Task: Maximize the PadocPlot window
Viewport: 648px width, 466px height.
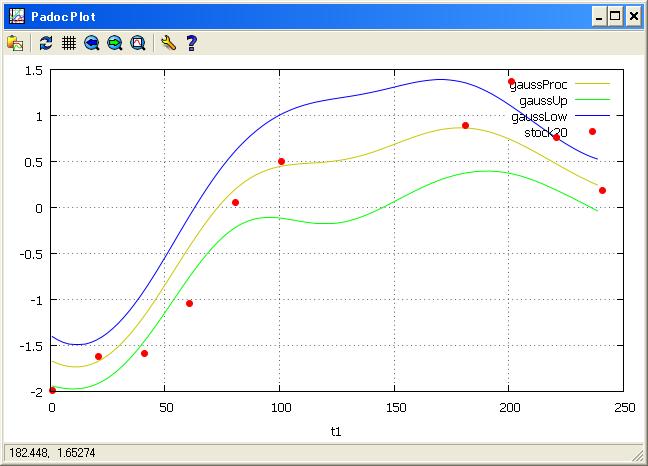Action: (x=615, y=16)
